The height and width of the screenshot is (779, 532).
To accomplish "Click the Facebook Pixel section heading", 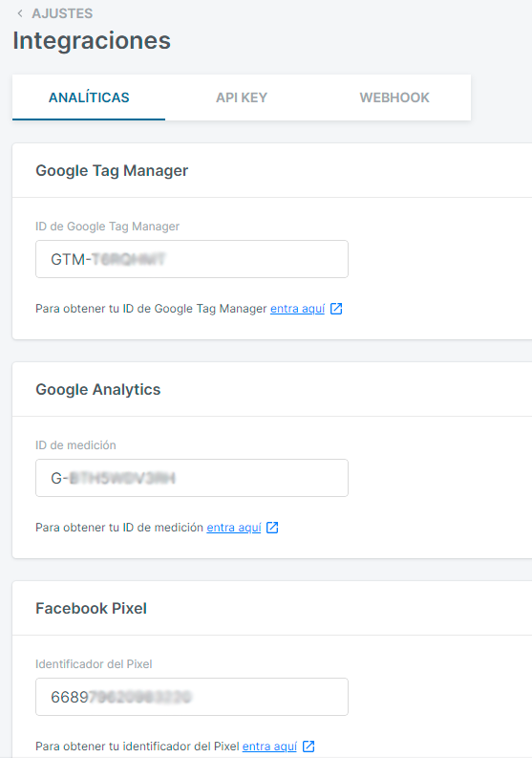I will click(x=92, y=608).
